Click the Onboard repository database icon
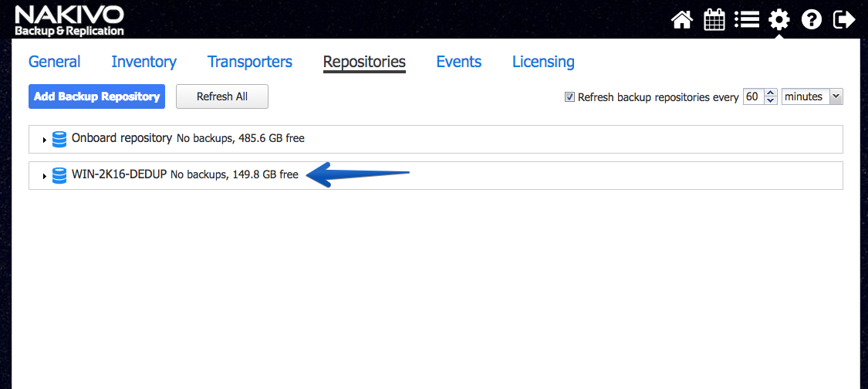The height and width of the screenshot is (389, 868). [59, 138]
